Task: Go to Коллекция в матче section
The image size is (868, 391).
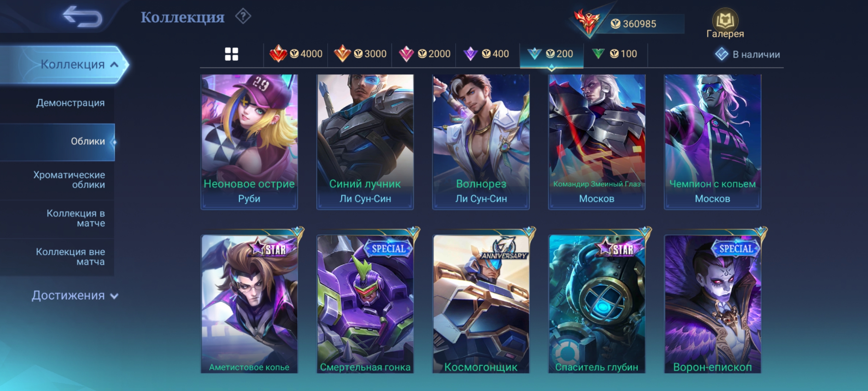Action: pyautogui.click(x=76, y=218)
